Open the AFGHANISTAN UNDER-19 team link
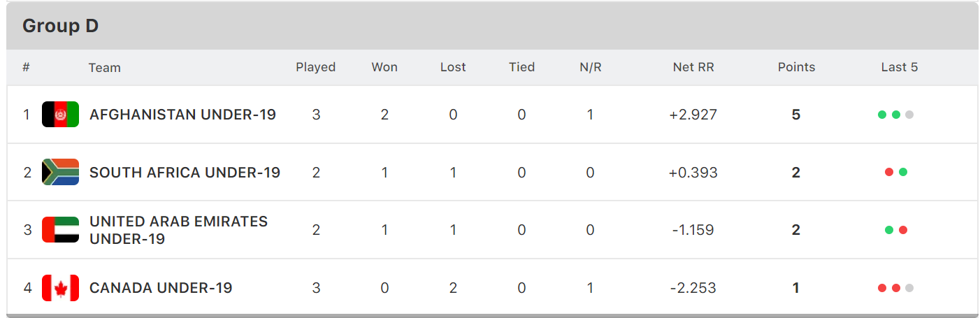Screen dimensions: 980x318 click(182, 115)
